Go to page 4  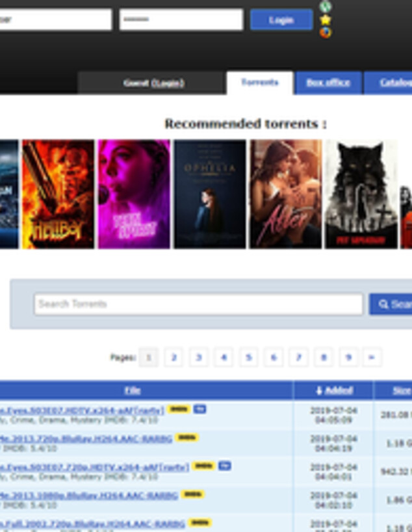pos(224,357)
